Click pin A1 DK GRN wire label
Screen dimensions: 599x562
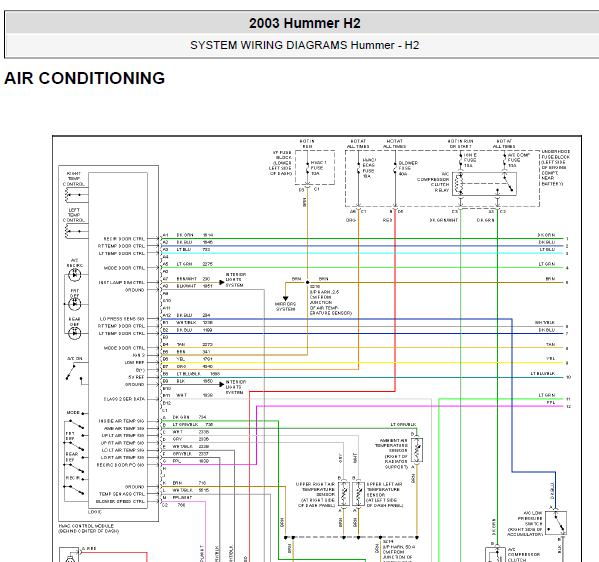185,235
